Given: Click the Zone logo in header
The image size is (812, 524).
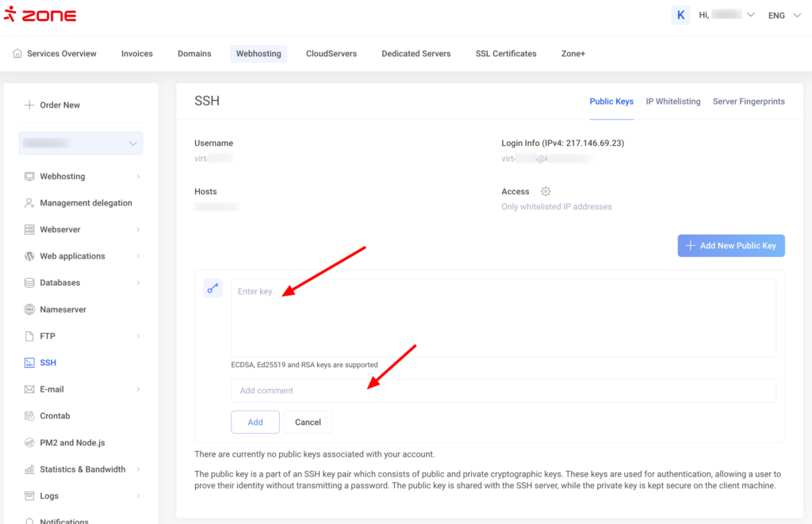Looking at the screenshot, I should 40,15.
